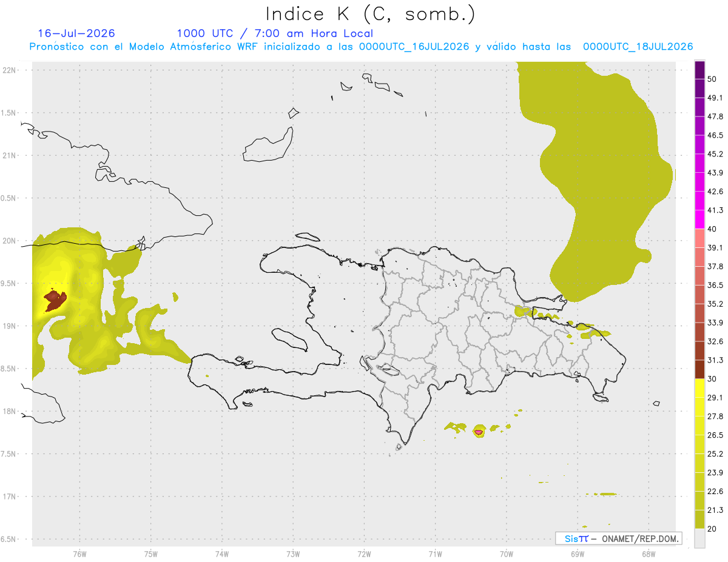Select the '16-Jul-2026' date label
Viewport: 728px width, 562px height.
tap(76, 33)
